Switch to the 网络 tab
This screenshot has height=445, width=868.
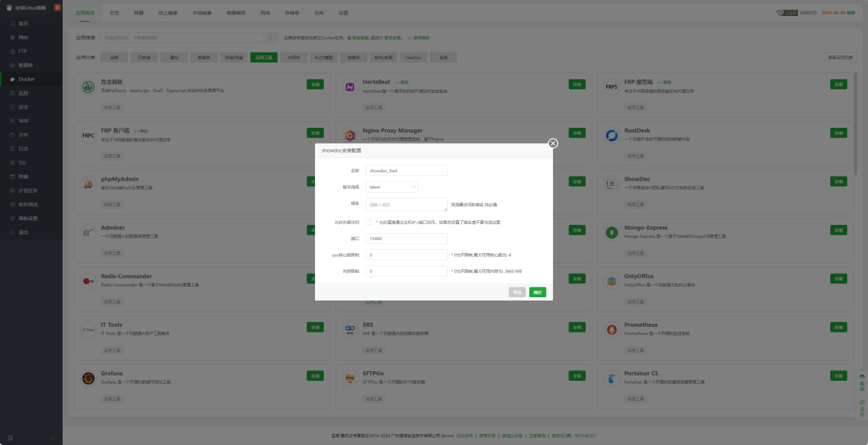tap(265, 13)
